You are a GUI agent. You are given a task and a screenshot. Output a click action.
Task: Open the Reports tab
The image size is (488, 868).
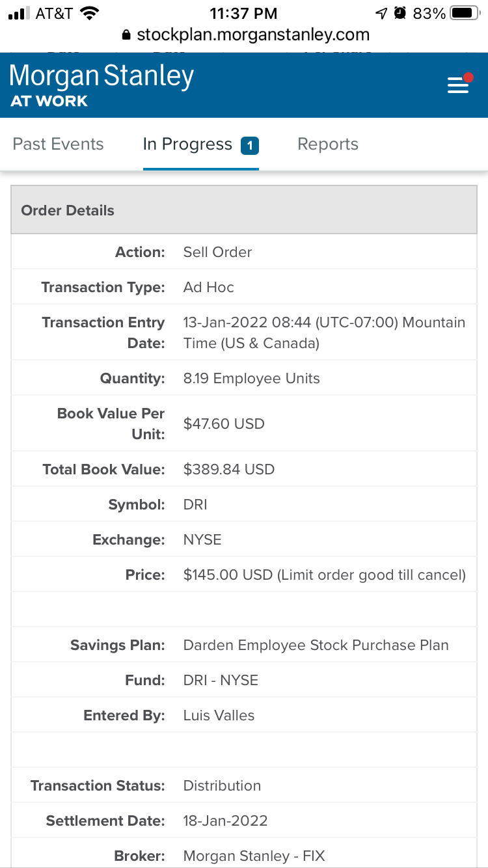327,144
